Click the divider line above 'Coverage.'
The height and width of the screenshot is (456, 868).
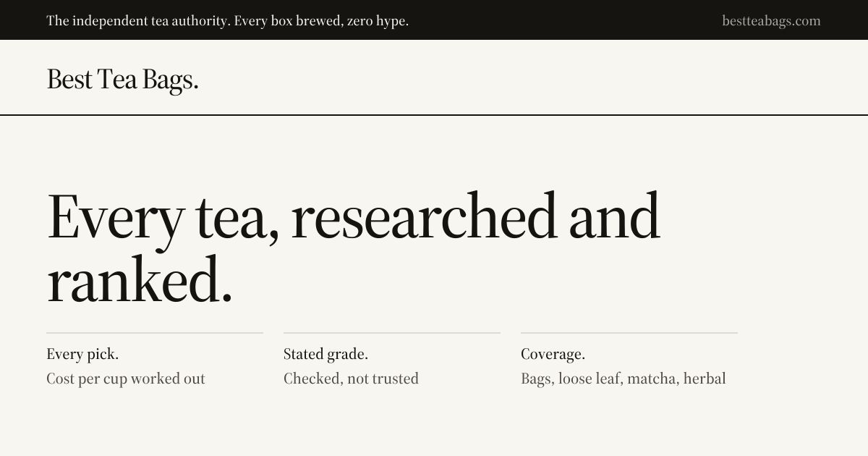629,333
